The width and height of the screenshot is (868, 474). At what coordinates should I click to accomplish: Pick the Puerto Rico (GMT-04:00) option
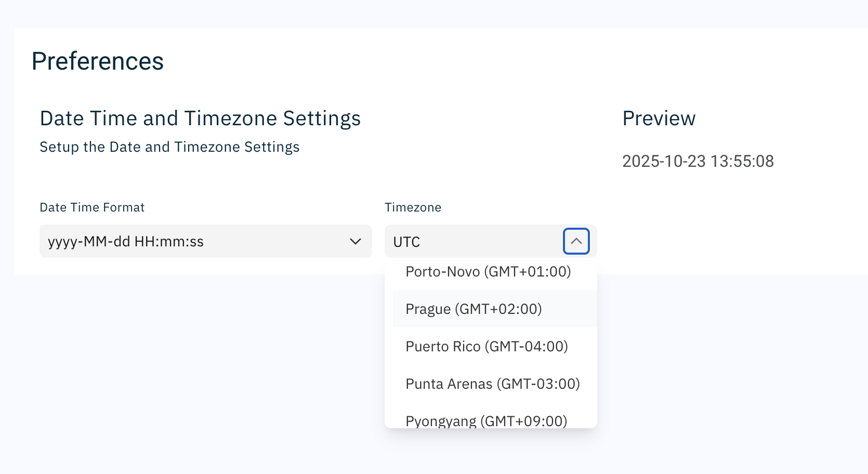tap(486, 347)
